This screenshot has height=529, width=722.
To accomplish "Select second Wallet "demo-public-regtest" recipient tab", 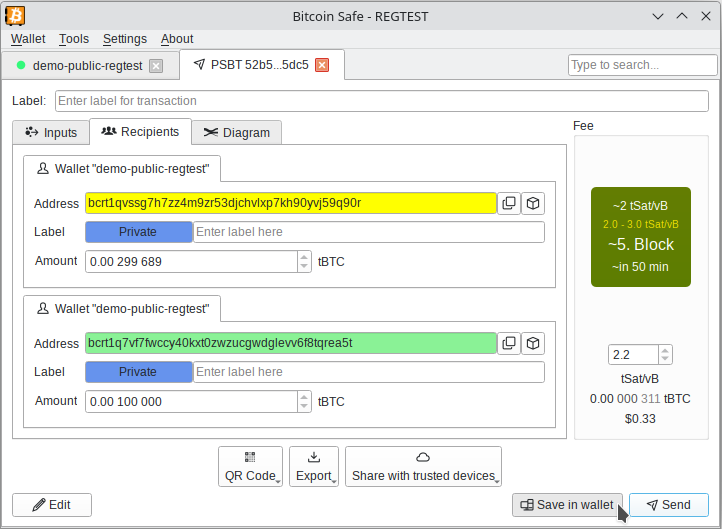I will pos(122,309).
